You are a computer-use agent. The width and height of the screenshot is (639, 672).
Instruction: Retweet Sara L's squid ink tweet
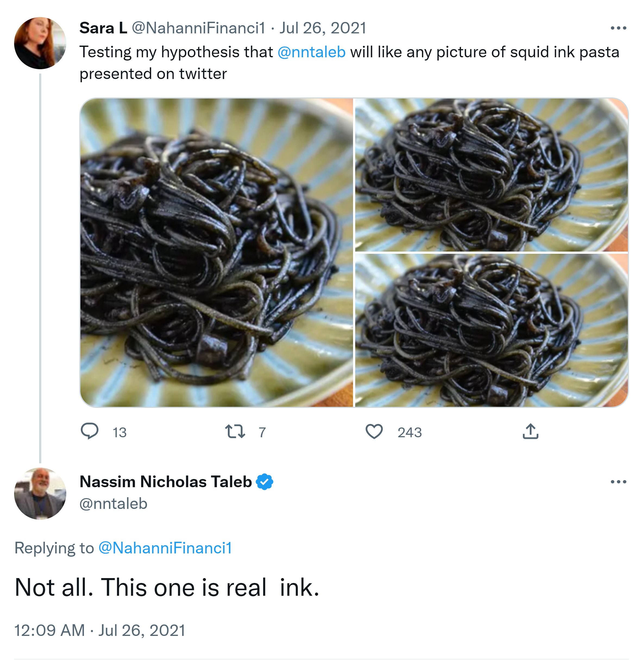tap(235, 431)
